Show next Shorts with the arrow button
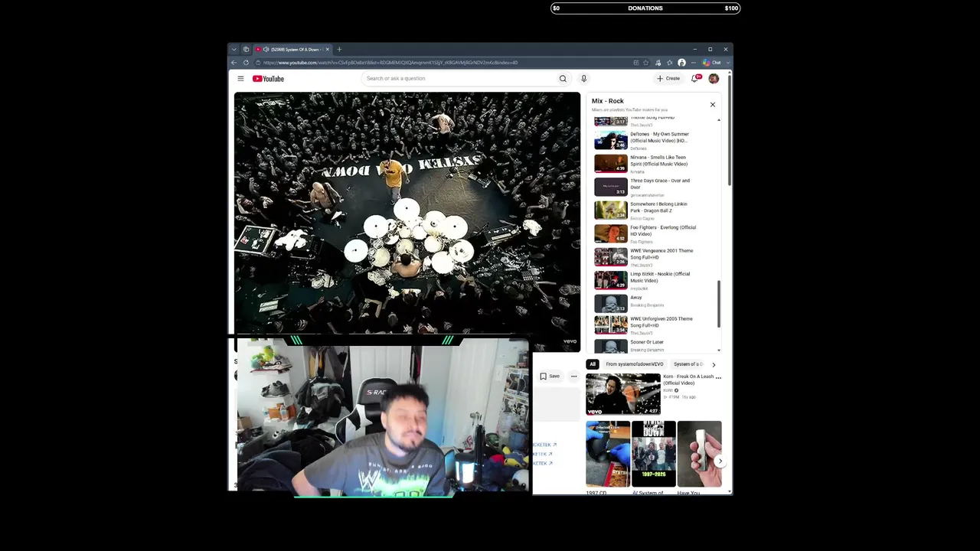 [x=720, y=461]
